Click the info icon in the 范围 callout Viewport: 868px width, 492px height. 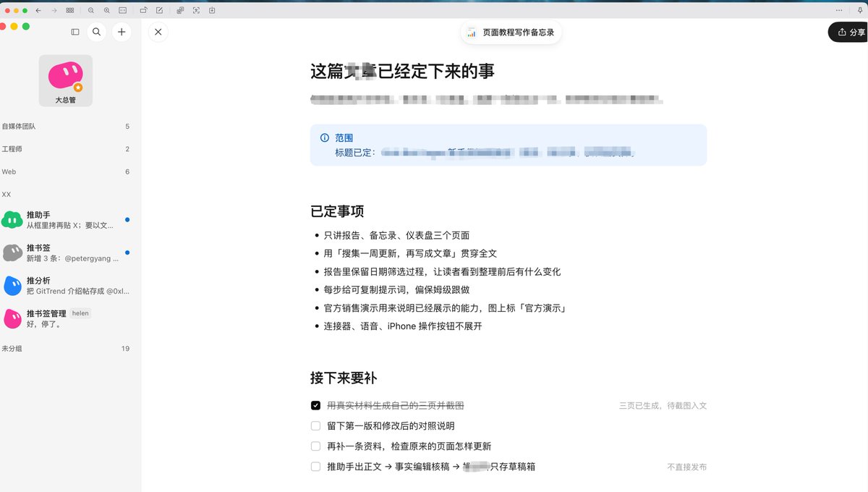point(324,137)
